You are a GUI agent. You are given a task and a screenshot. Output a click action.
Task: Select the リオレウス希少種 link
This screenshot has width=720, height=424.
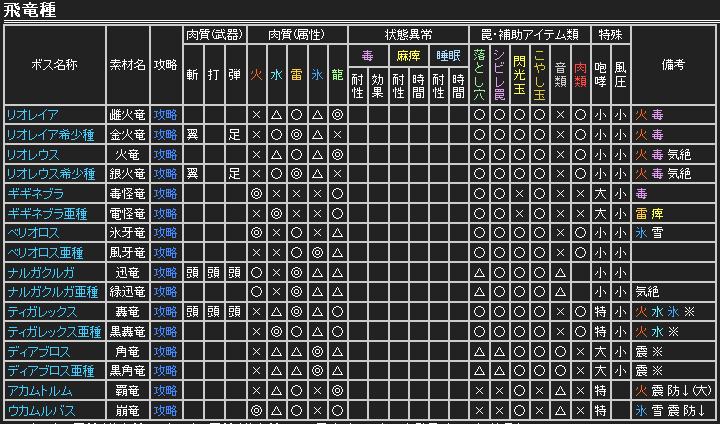coord(50,174)
